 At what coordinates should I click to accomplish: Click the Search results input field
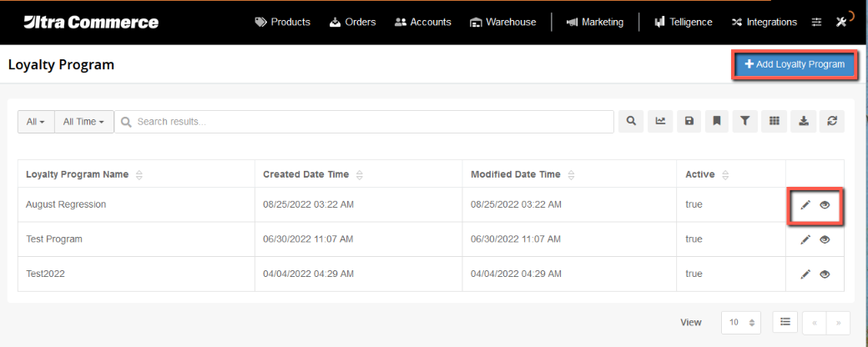point(364,122)
